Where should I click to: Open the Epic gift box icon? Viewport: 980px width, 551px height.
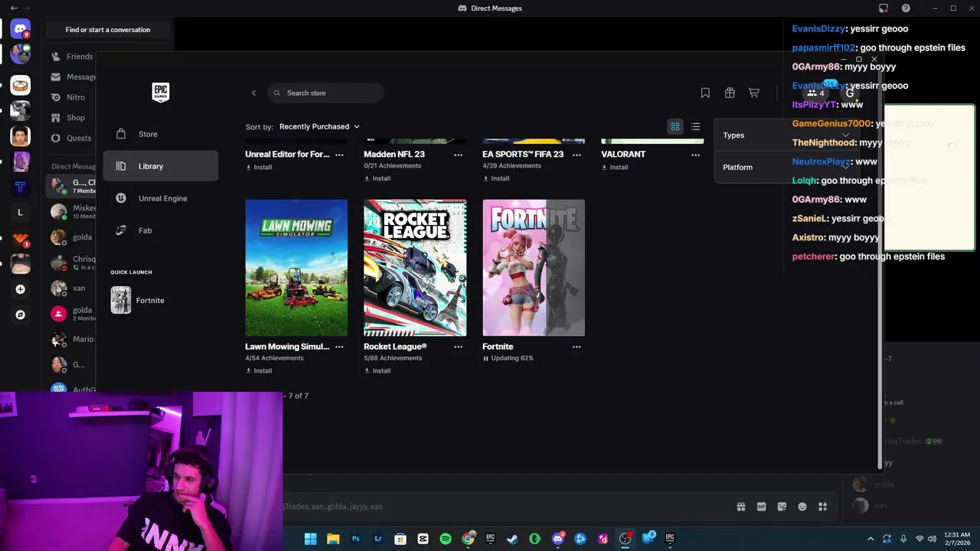(x=730, y=93)
